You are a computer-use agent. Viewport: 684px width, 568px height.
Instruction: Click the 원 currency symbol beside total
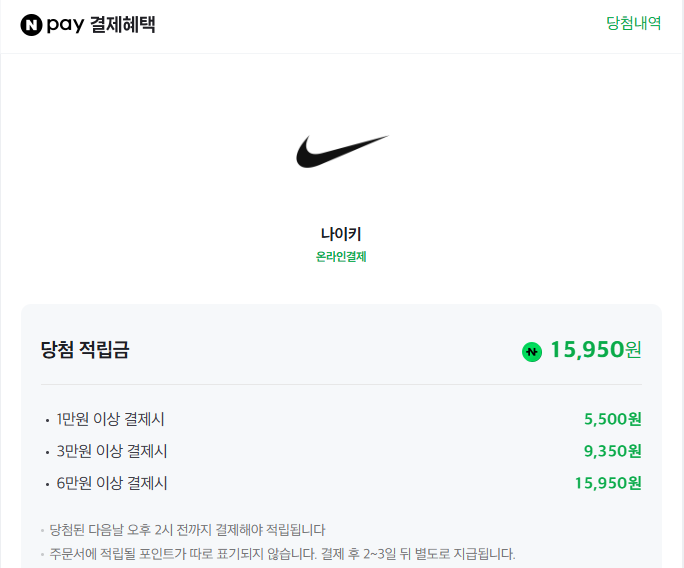click(633, 350)
